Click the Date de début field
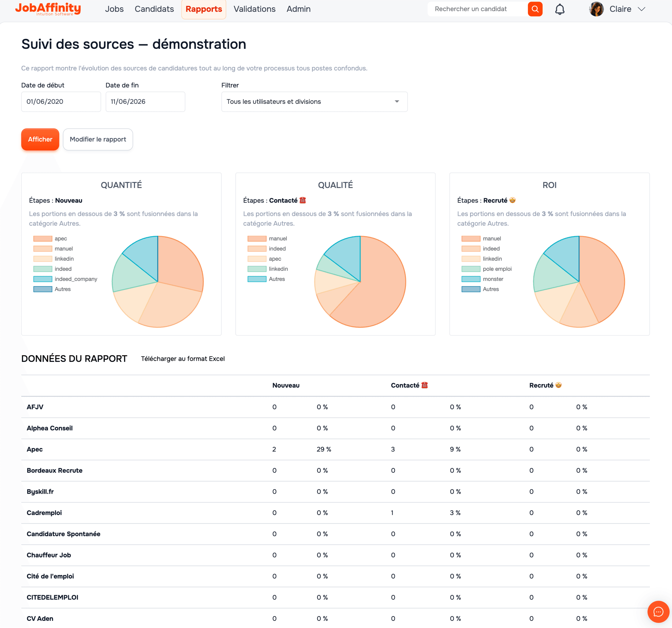672x628 pixels. [61, 101]
